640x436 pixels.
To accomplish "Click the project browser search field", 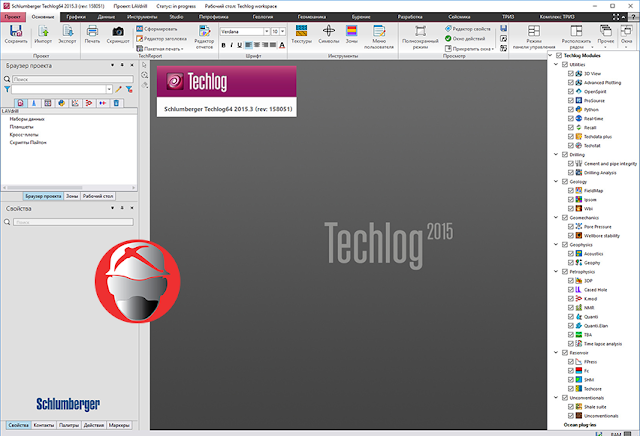I will (x=73, y=79).
